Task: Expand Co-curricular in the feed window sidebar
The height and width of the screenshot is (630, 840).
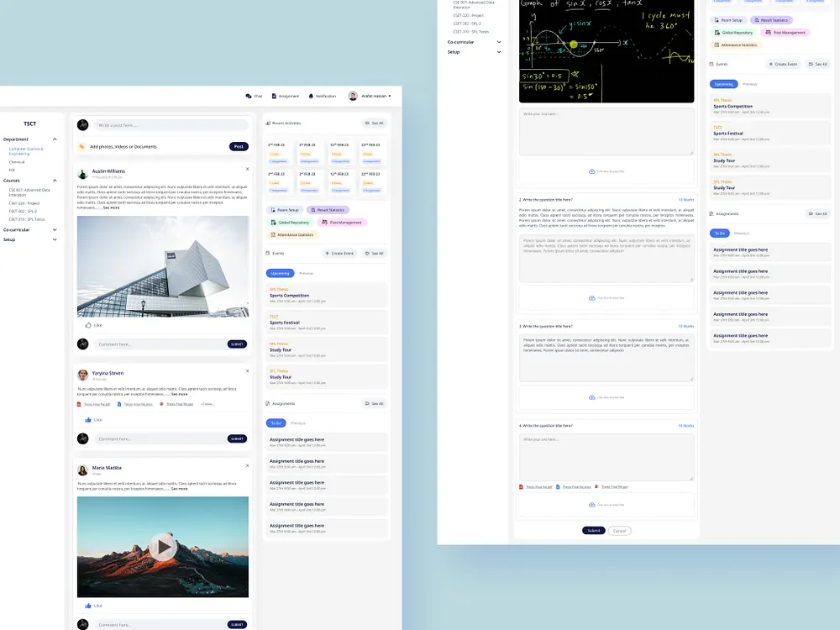Action: [55, 230]
